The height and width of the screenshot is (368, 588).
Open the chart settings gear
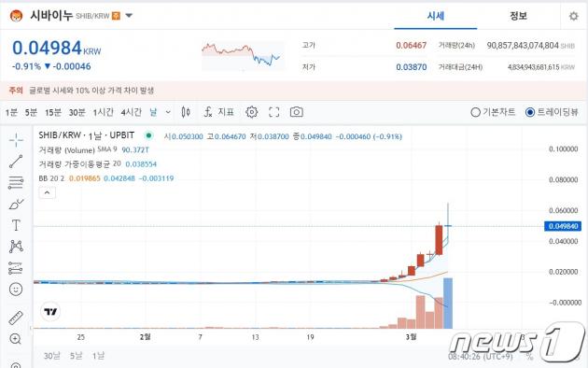252,112
